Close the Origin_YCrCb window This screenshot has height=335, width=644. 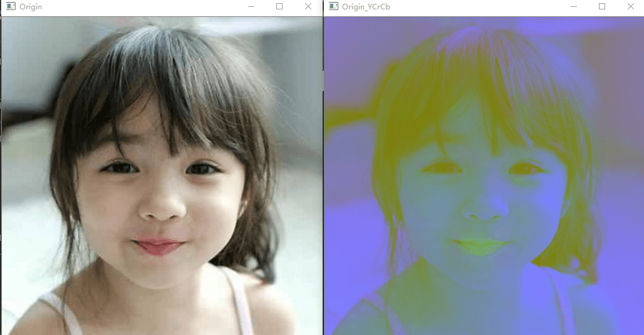coord(631,6)
